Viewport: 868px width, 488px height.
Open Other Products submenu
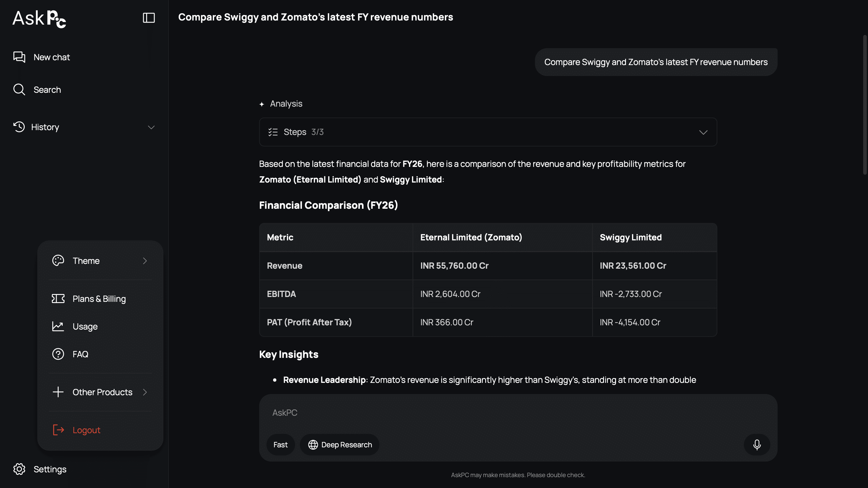tap(100, 392)
